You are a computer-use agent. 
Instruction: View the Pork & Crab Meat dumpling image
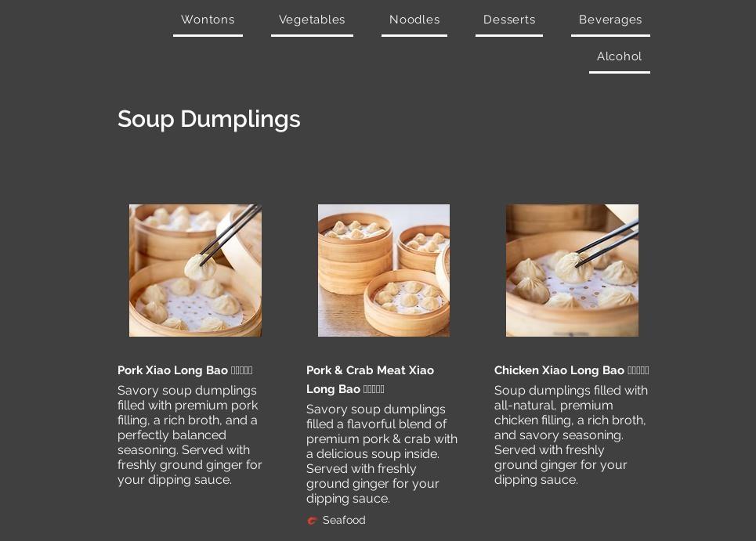[x=384, y=270]
